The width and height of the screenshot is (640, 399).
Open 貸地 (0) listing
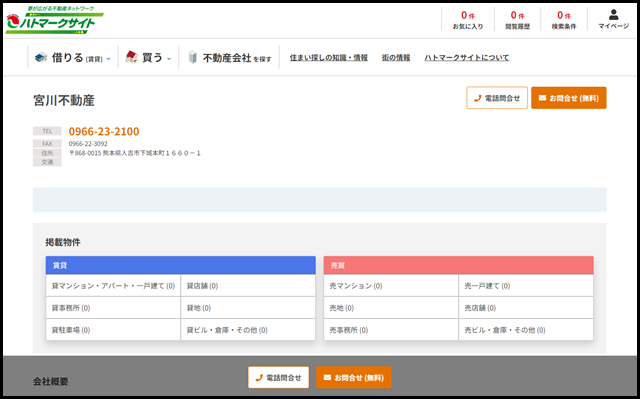coord(248,308)
